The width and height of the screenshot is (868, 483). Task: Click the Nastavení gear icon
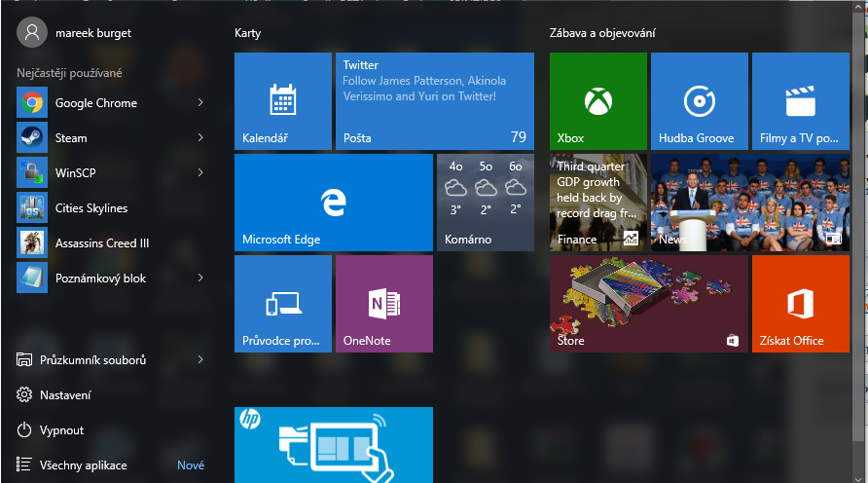tap(23, 395)
